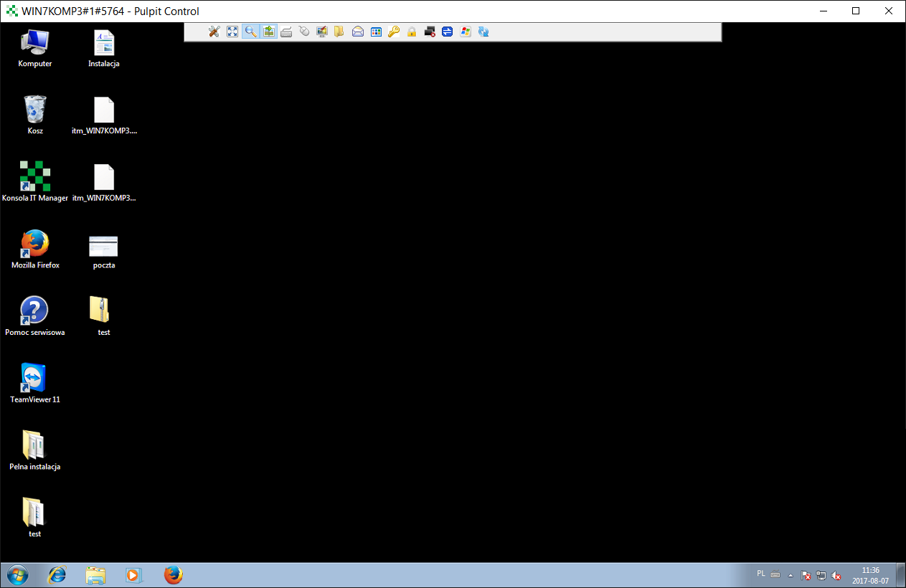906x588 pixels.
Task: Minimize the Pulpit Control window
Action: 823,11
